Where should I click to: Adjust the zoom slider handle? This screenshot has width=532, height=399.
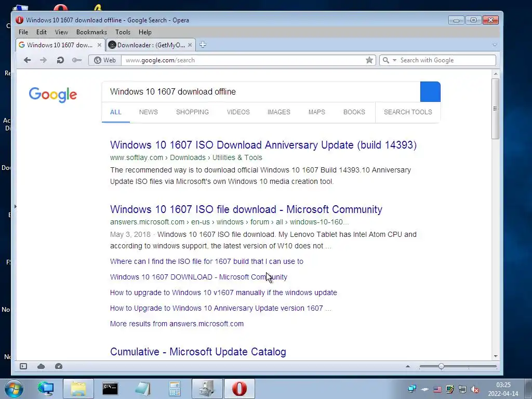441,366
